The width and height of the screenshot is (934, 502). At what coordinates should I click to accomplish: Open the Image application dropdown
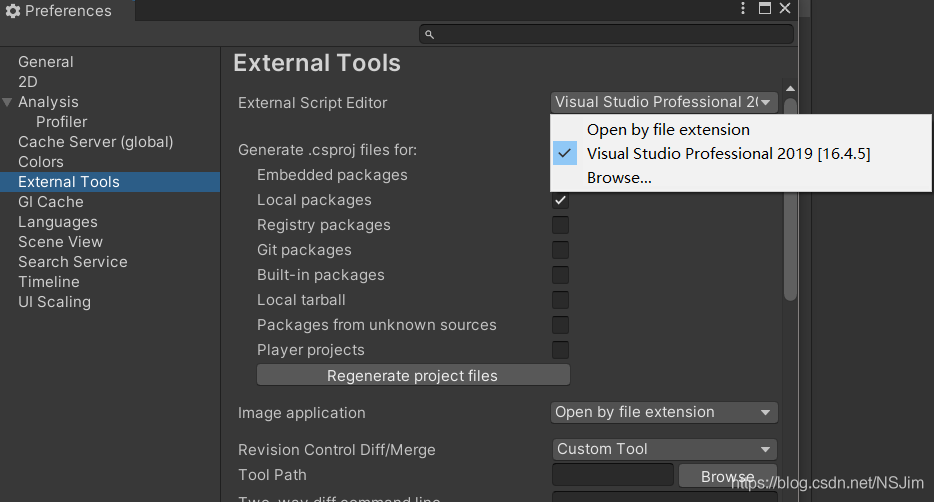pos(664,412)
